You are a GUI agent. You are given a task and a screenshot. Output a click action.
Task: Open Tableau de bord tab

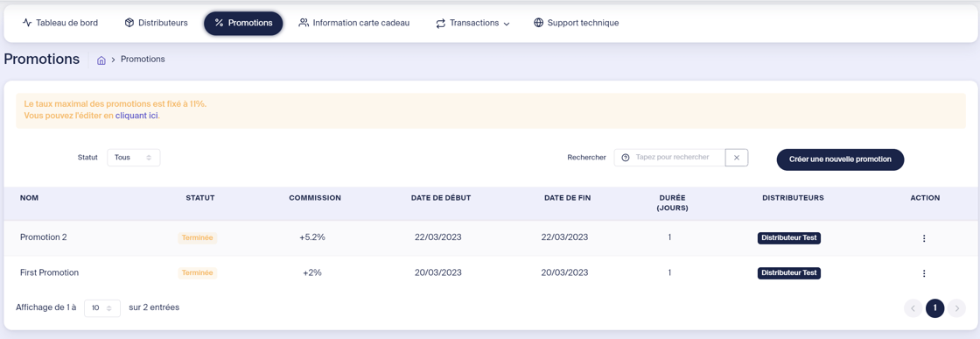[x=60, y=23]
